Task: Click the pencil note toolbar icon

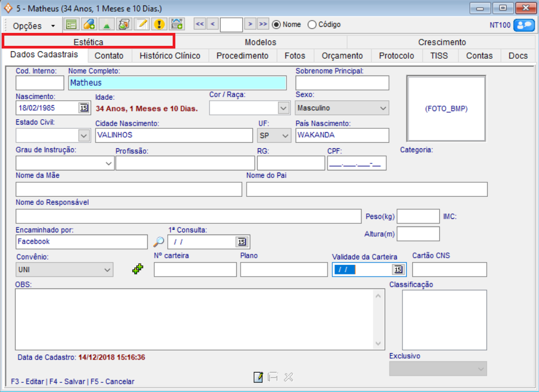Action: click(x=141, y=24)
